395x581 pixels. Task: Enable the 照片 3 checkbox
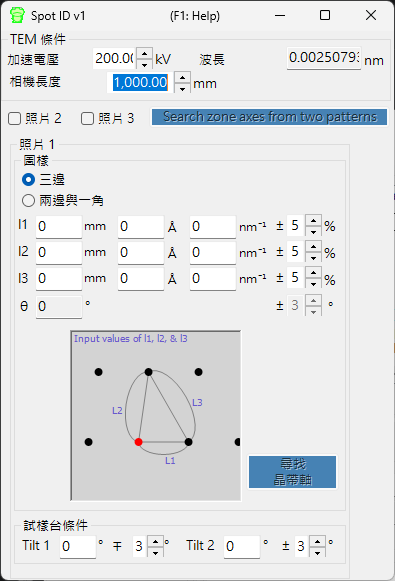coord(87,119)
